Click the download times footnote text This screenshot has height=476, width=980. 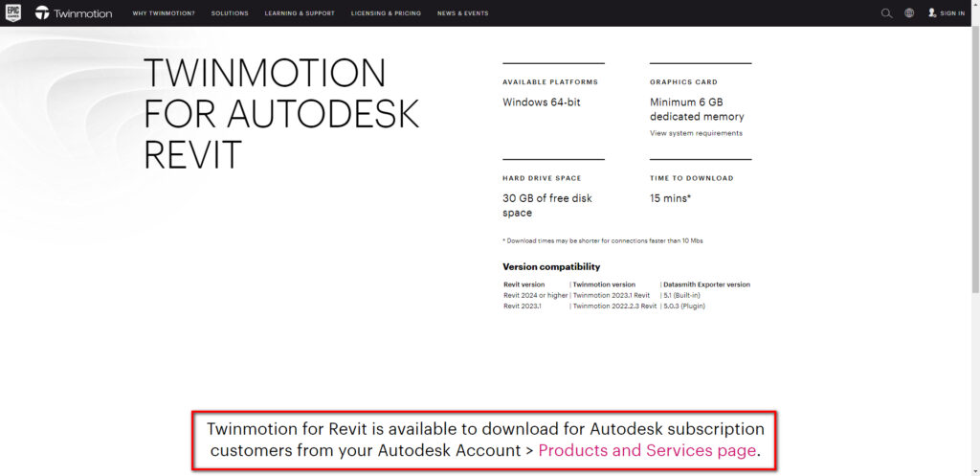(603, 240)
